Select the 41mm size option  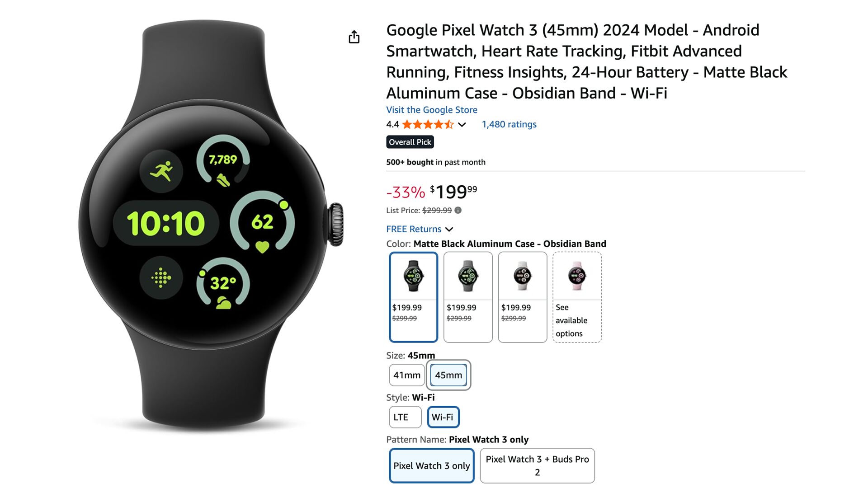pyautogui.click(x=407, y=375)
